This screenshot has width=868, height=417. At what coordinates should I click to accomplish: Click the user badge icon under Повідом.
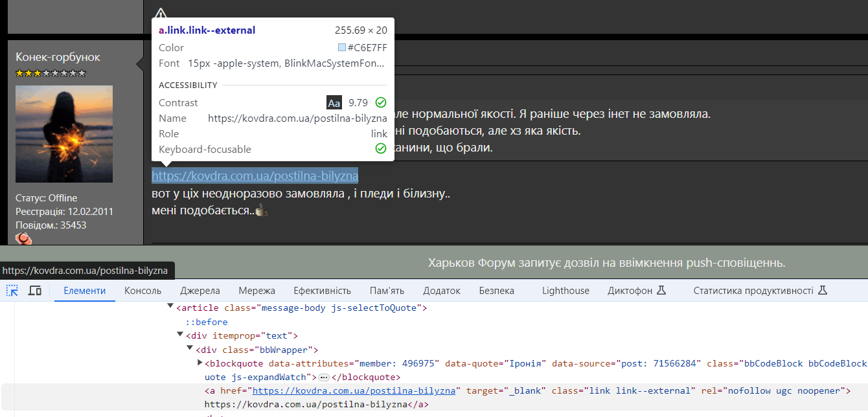23,239
